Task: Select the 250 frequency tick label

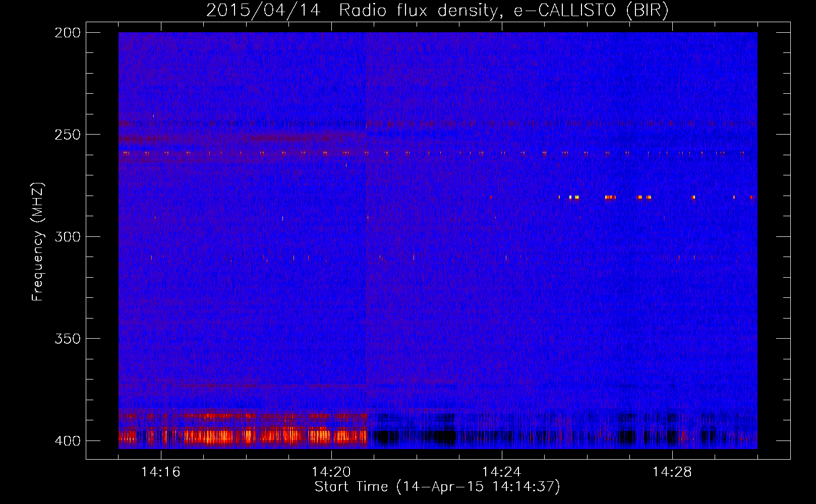Action: point(68,135)
